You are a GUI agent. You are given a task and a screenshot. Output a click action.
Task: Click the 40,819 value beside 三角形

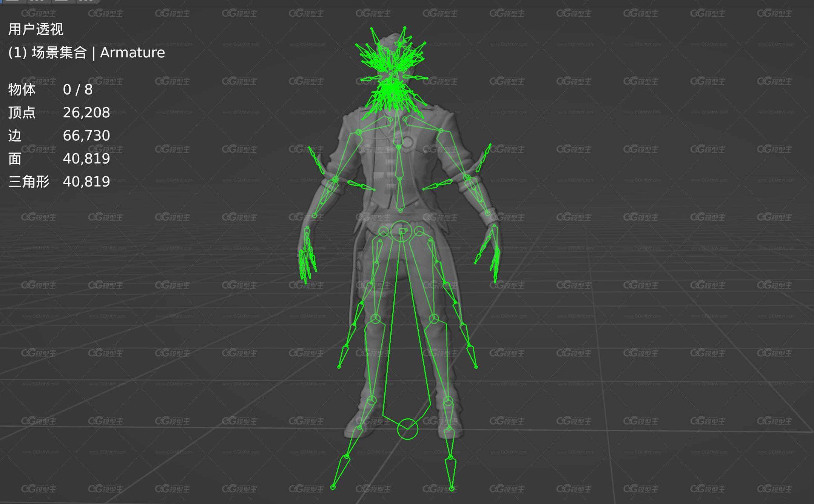pyautogui.click(x=86, y=182)
